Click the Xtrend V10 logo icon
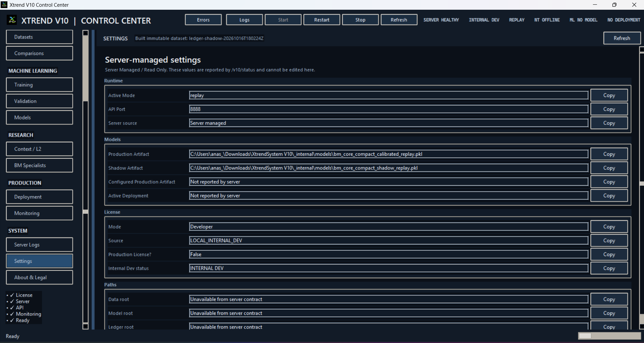The width and height of the screenshot is (644, 343). click(12, 20)
